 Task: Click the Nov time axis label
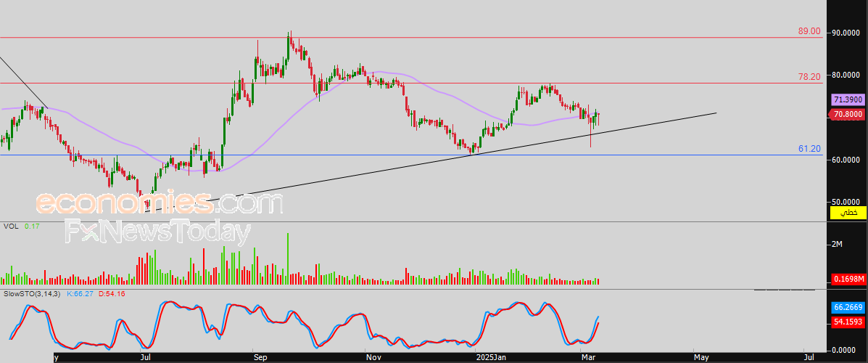click(373, 358)
